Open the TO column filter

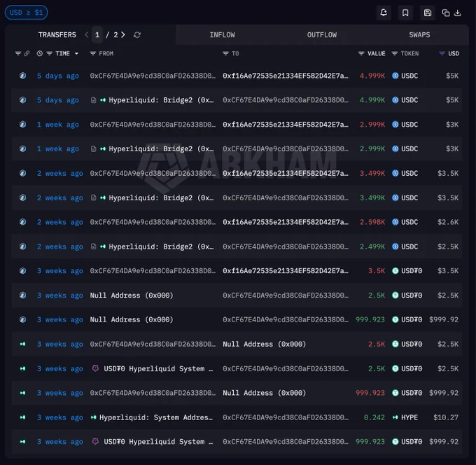click(225, 53)
